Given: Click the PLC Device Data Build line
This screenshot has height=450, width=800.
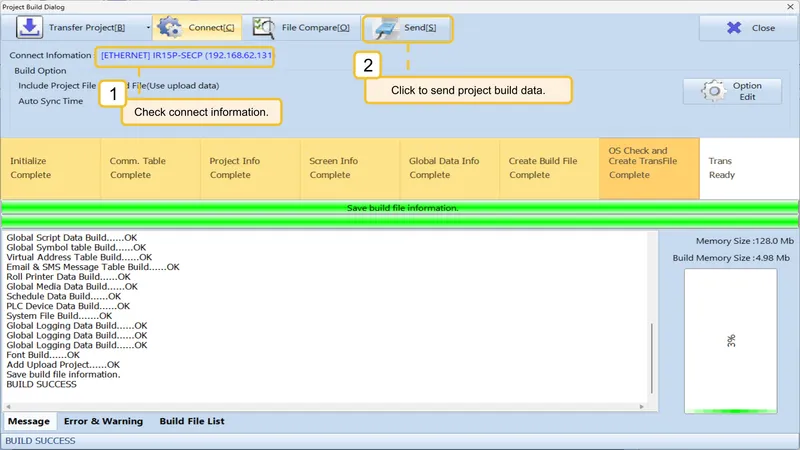Looking at the screenshot, I should pos(68,306).
